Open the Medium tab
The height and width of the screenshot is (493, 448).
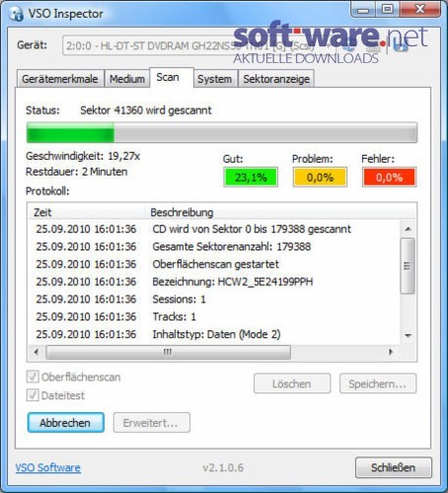pyautogui.click(x=127, y=79)
